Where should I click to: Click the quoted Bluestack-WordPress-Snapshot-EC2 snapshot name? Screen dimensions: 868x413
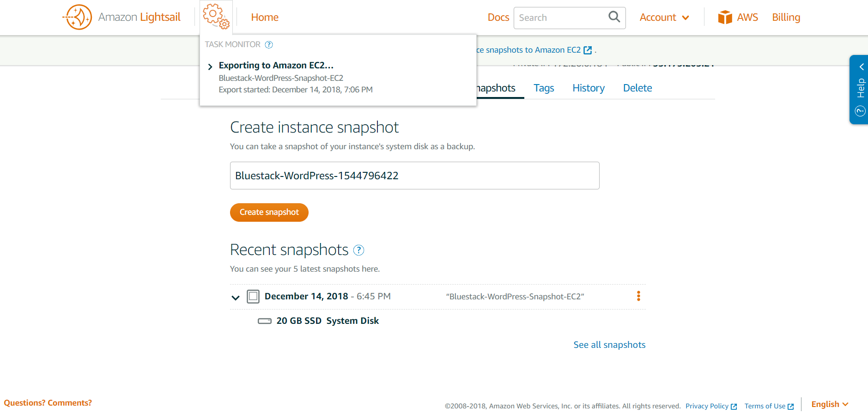(x=515, y=297)
